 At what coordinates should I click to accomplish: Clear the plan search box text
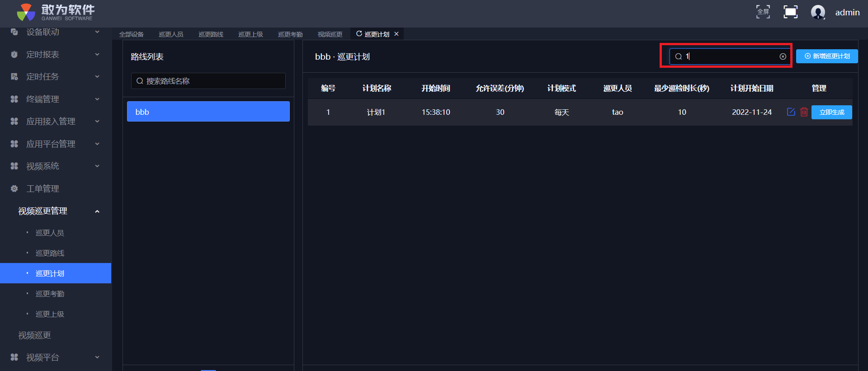click(x=783, y=56)
